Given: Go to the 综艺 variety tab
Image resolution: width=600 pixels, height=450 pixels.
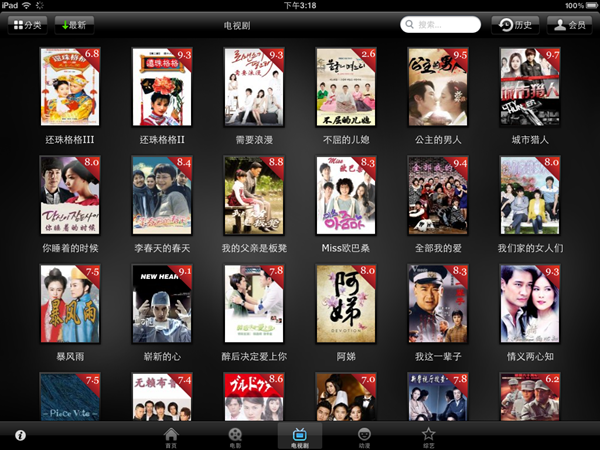Looking at the screenshot, I should (428, 438).
